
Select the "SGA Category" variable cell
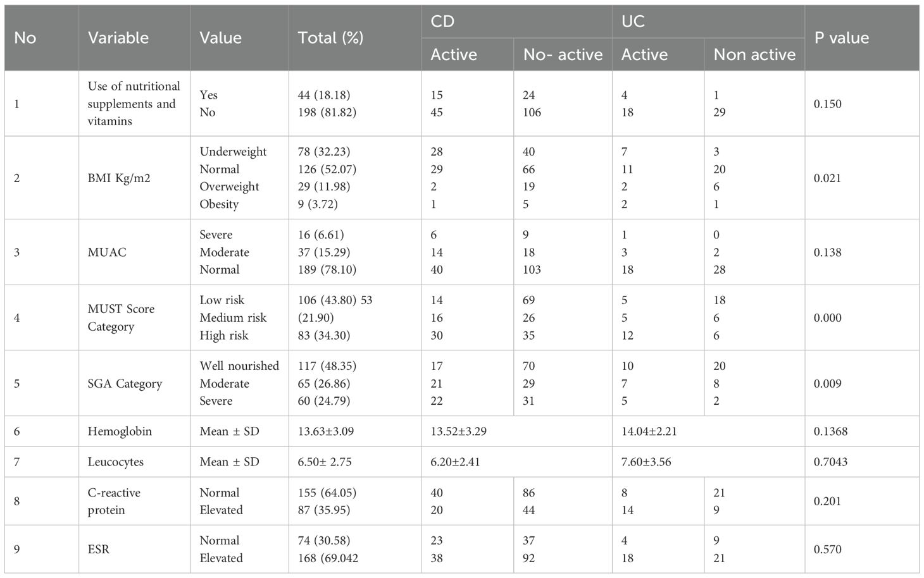[x=125, y=384]
